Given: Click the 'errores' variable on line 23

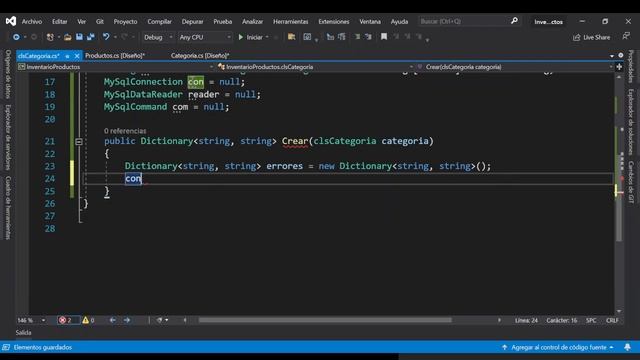Looking at the screenshot, I should [284, 166].
